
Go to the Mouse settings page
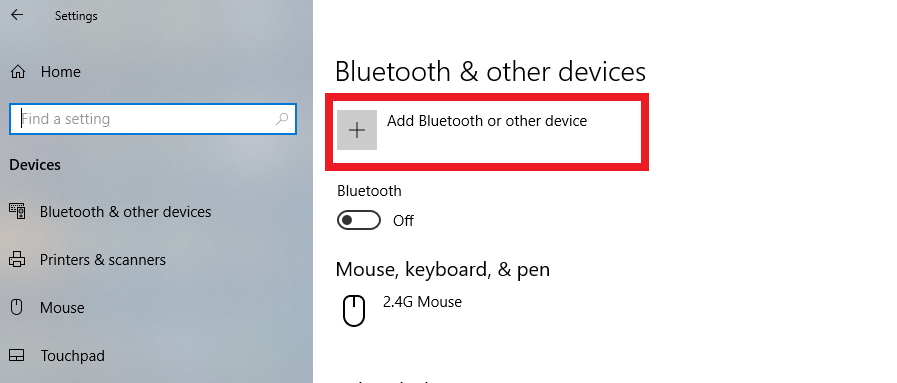pyautogui.click(x=62, y=308)
